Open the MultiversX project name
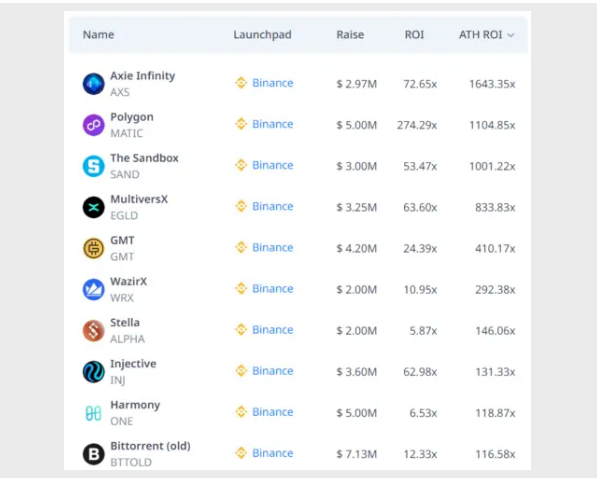 pos(139,199)
